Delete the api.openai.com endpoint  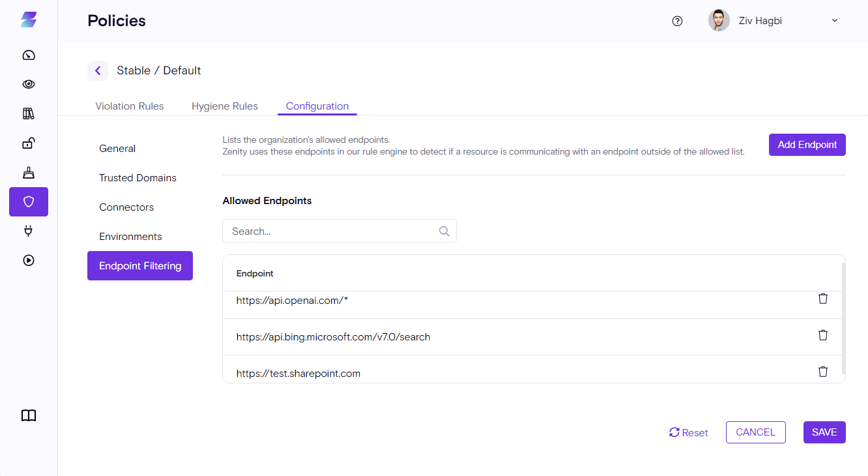tap(823, 299)
